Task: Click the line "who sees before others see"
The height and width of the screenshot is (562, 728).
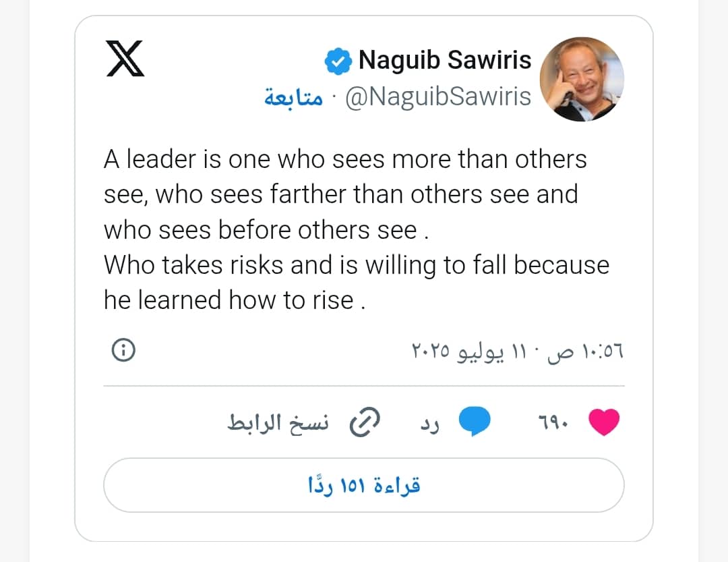Action: [266, 230]
